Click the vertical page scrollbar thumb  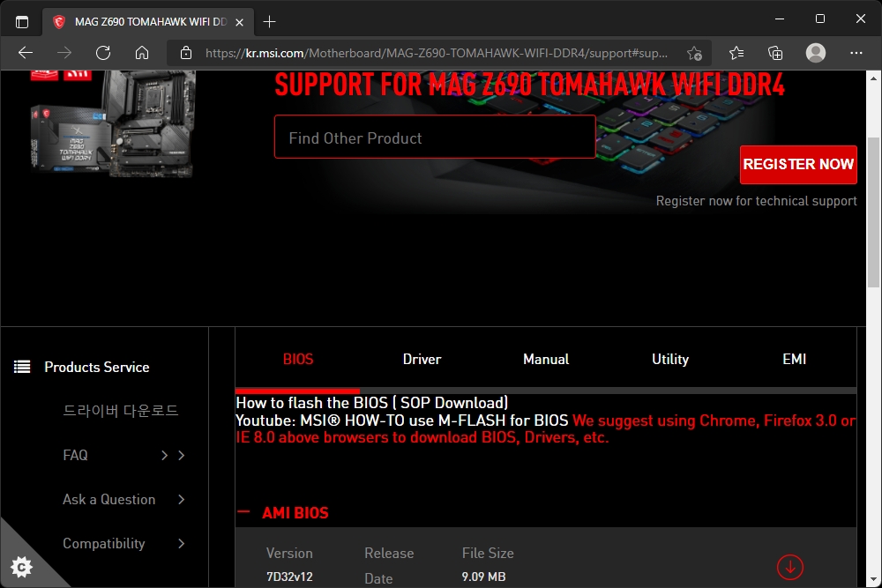(x=873, y=212)
